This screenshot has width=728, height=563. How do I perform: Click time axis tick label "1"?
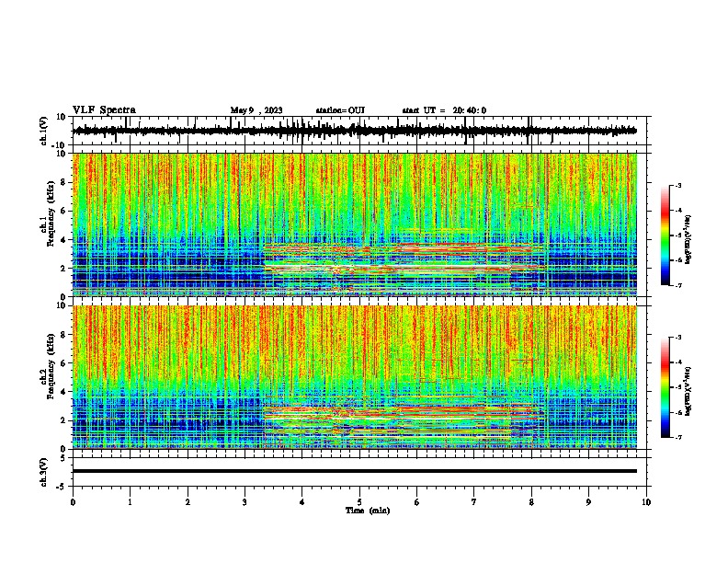(x=130, y=502)
